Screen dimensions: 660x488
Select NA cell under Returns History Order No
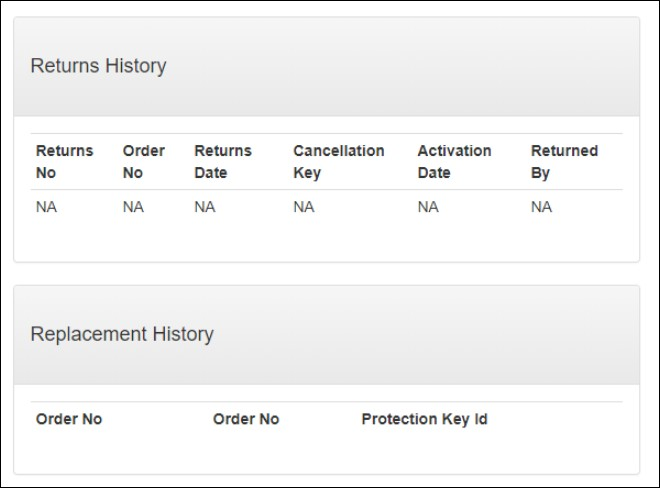tap(133, 207)
